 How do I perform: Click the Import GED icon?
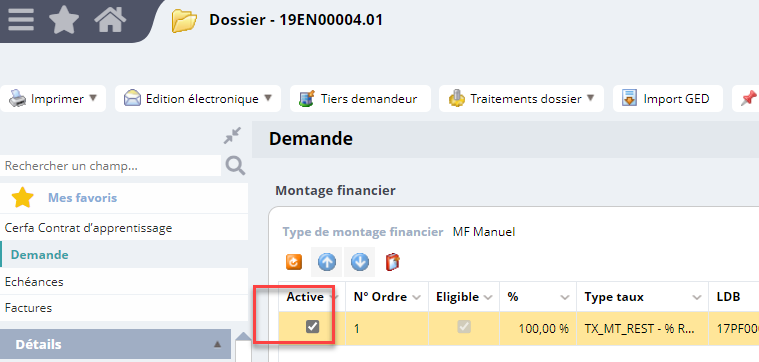pos(629,99)
